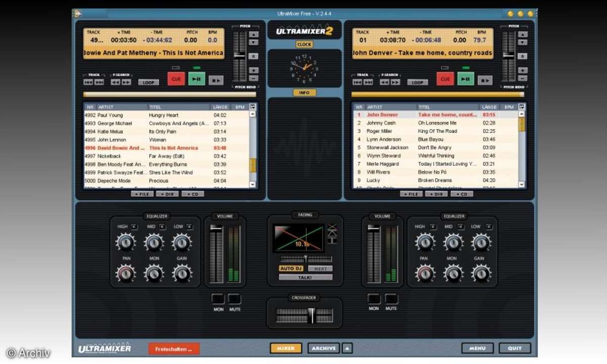Toggle right channel MON button
The width and height of the screenshot is (607, 364).
pyautogui.click(x=374, y=299)
